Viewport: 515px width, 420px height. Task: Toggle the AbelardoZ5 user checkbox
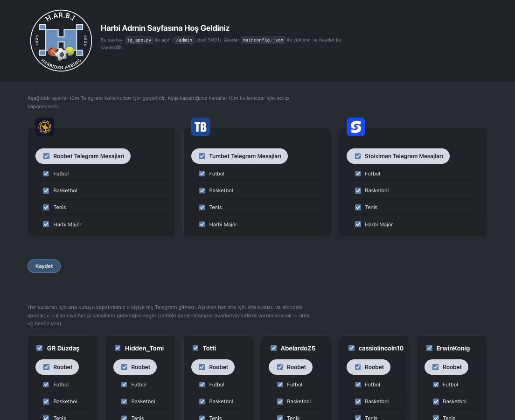point(273,348)
